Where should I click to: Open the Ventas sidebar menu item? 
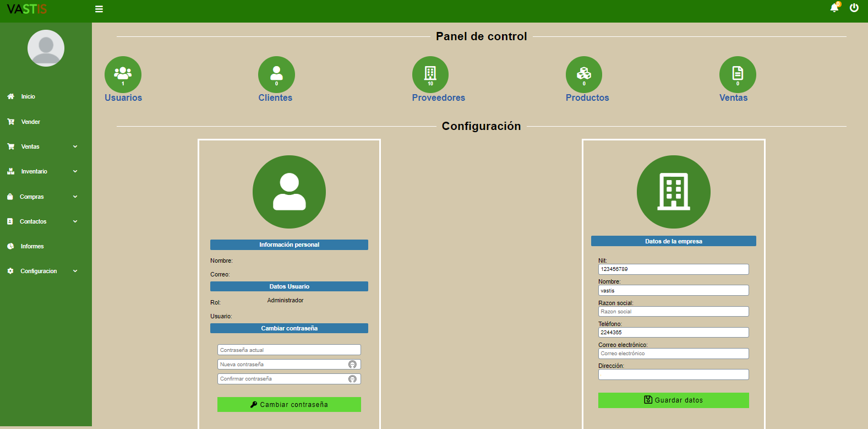pyautogui.click(x=30, y=146)
